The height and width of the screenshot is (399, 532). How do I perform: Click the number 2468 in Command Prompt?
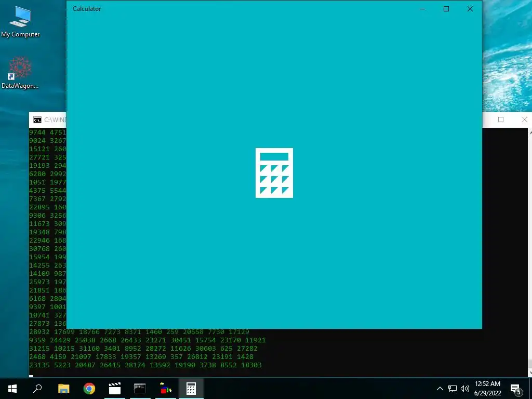click(37, 356)
